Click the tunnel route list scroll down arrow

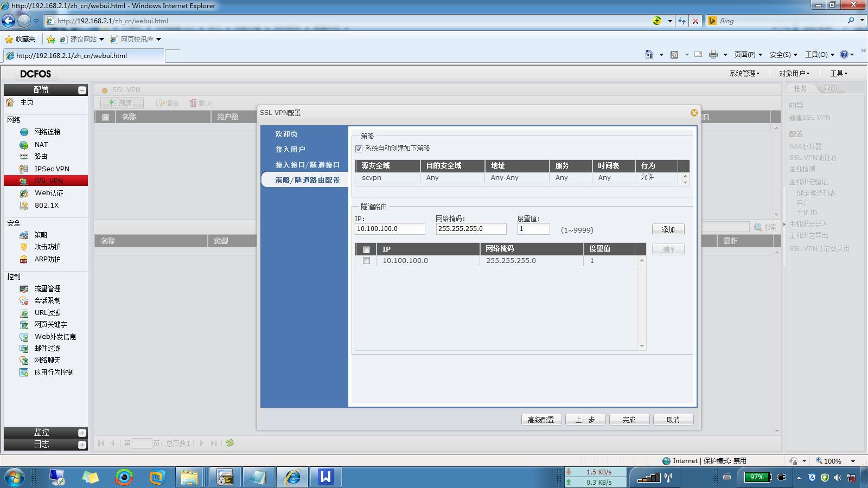[642, 346]
